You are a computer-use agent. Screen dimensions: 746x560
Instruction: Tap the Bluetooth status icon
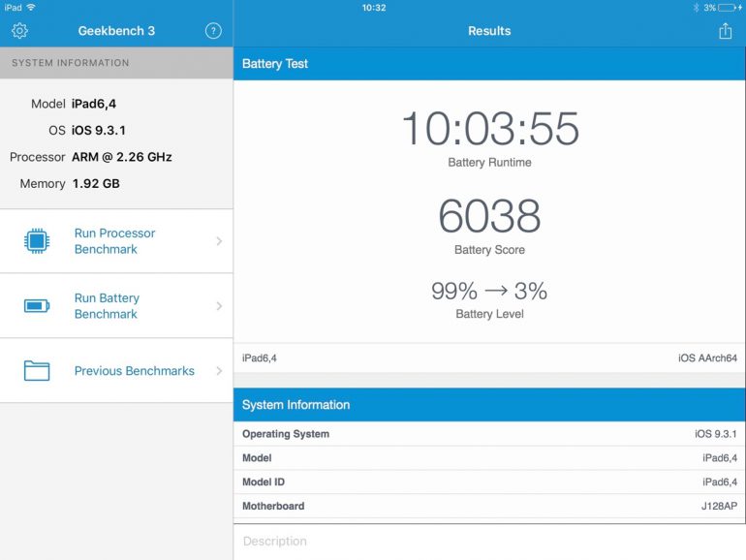pyautogui.click(x=695, y=7)
